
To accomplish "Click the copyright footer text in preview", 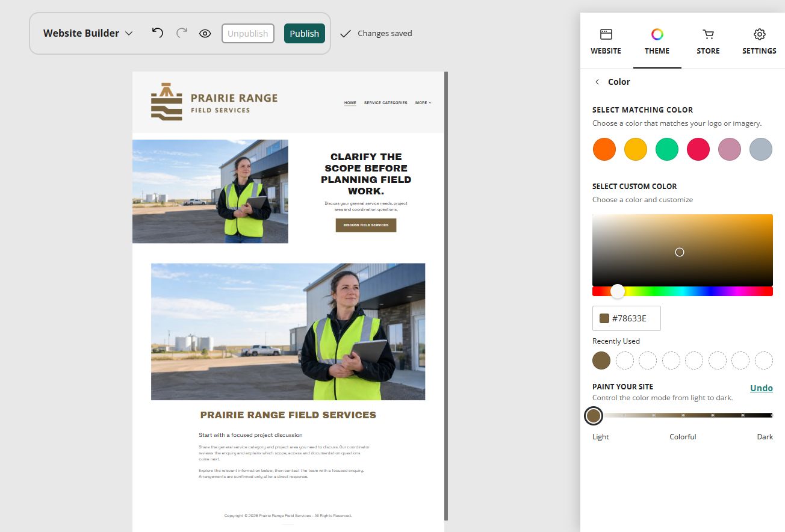I will 288,516.
